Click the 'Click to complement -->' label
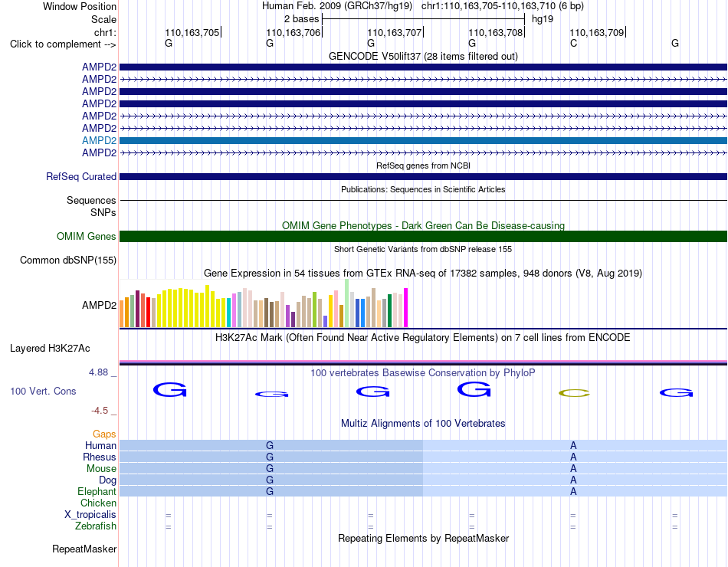Image resolution: width=728 pixels, height=567 pixels. point(63,44)
